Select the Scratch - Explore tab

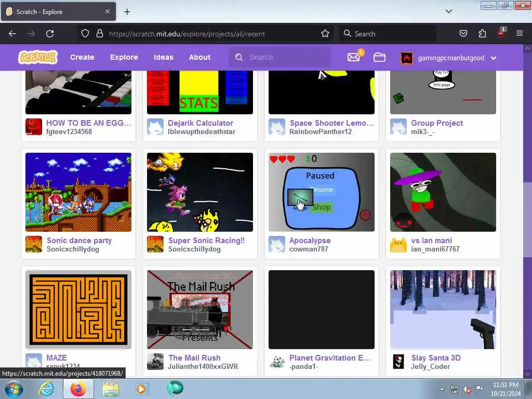(x=58, y=11)
